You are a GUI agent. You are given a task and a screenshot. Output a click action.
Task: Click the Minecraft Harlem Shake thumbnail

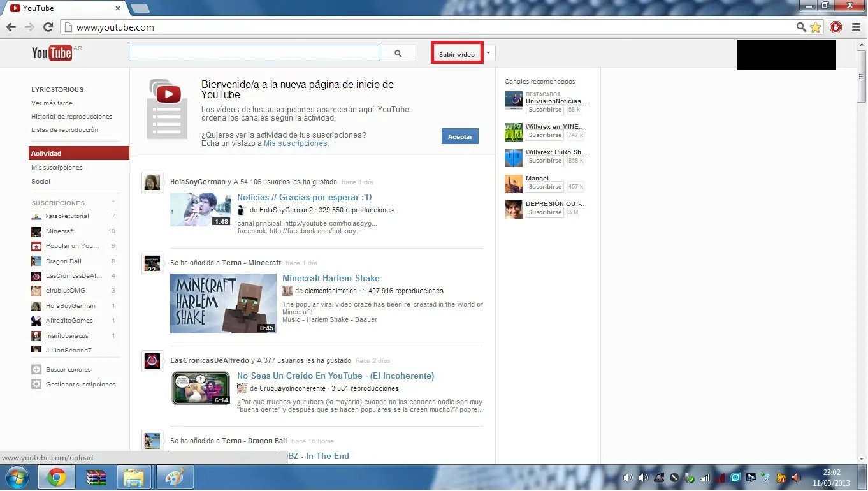coord(223,304)
